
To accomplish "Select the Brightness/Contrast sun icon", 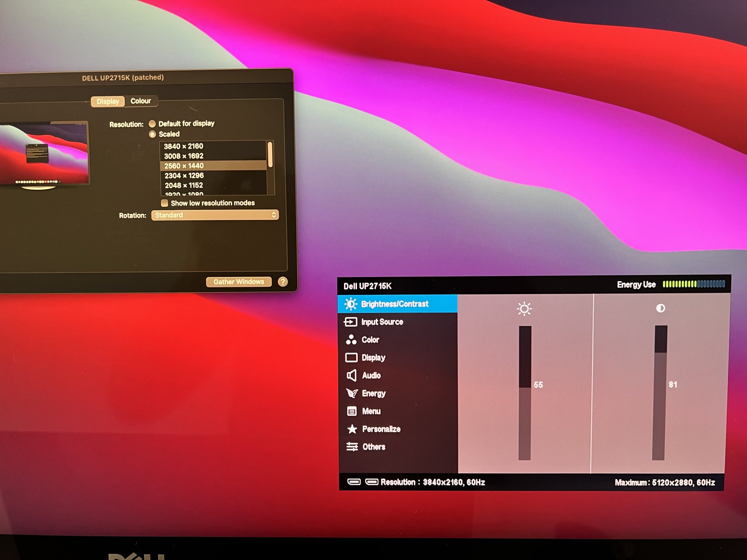I will pyautogui.click(x=350, y=304).
